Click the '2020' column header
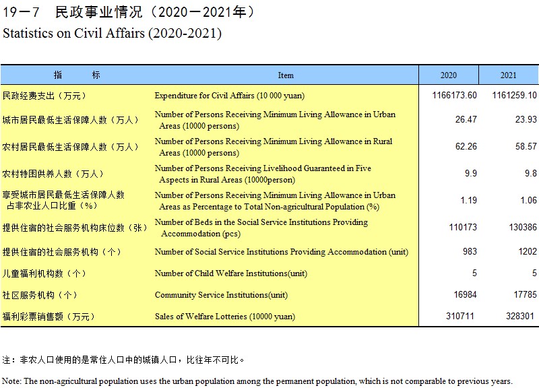 (x=449, y=75)
